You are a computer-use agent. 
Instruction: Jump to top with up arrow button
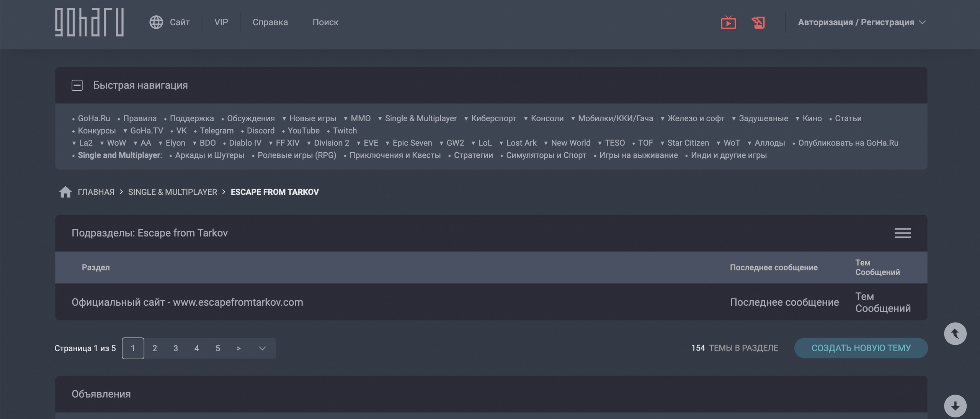955,334
